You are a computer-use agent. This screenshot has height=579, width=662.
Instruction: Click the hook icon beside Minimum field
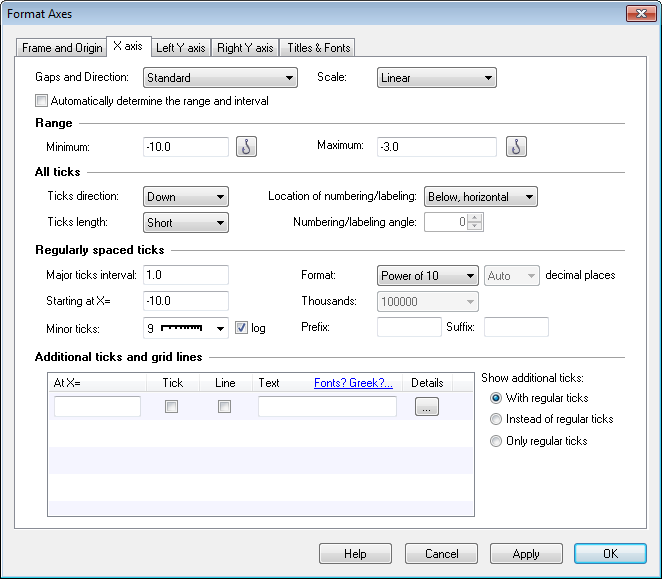tap(247, 147)
